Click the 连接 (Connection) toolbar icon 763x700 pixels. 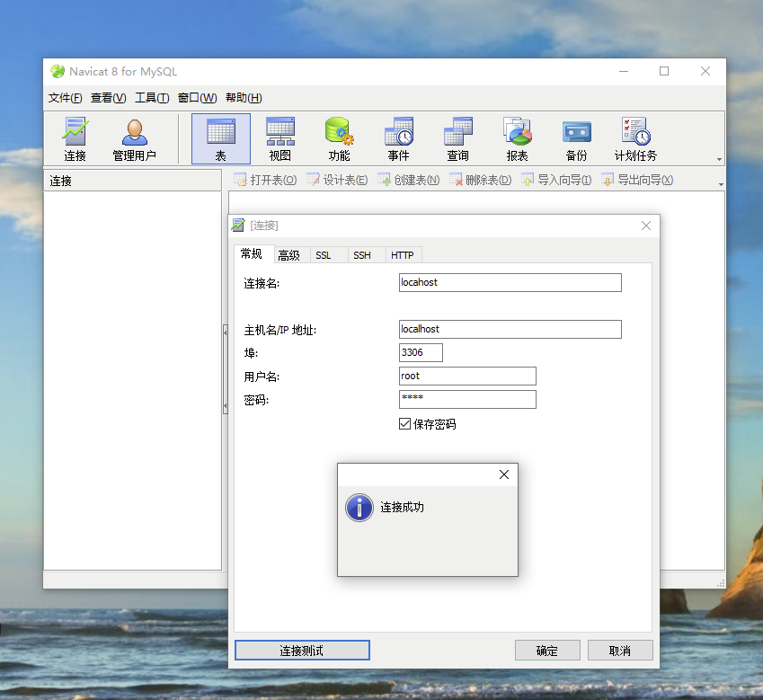tap(75, 139)
